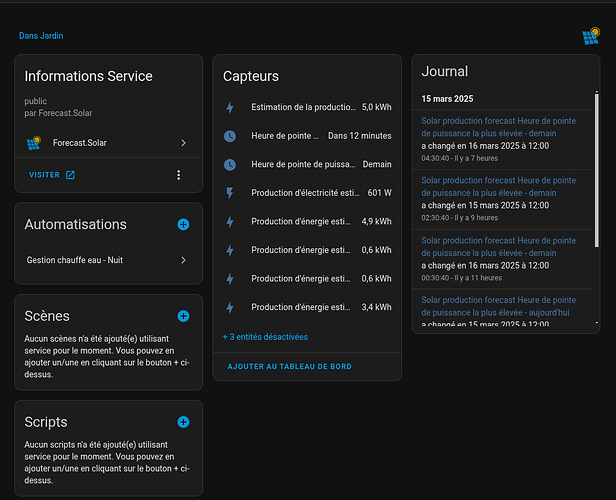This screenshot has height=500, width=616.
Task: Click the 'par Forecast.Solar' text
Action: [x=58, y=113]
